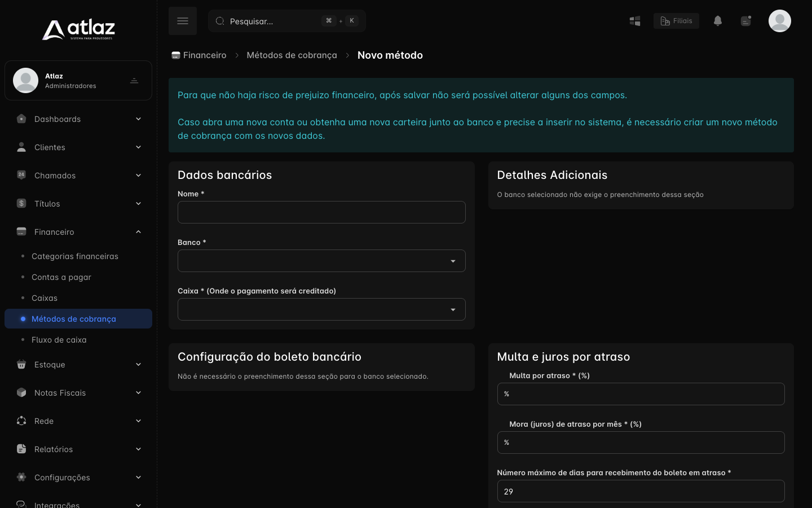Focus the Mora (juros) de atraso field

641,443
